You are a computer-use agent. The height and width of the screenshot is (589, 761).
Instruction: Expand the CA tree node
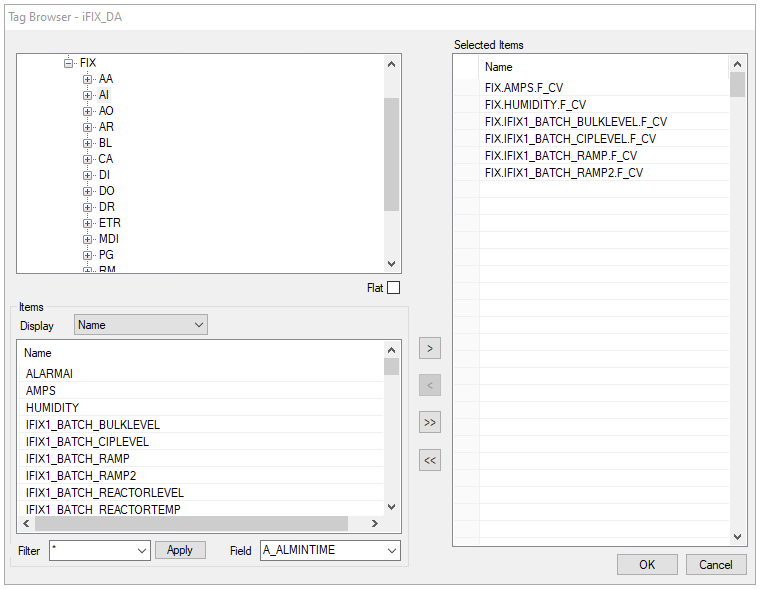point(87,159)
